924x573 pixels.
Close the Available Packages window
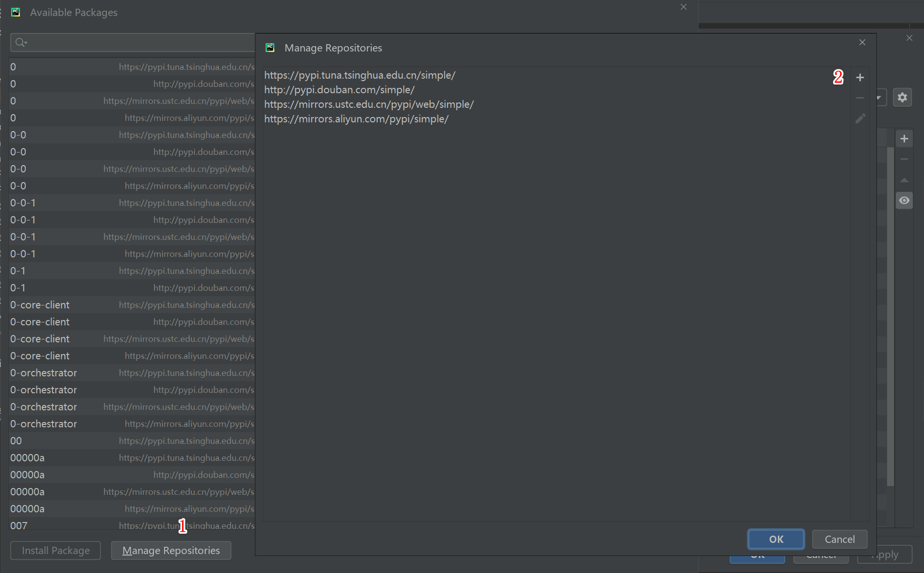pyautogui.click(x=684, y=7)
